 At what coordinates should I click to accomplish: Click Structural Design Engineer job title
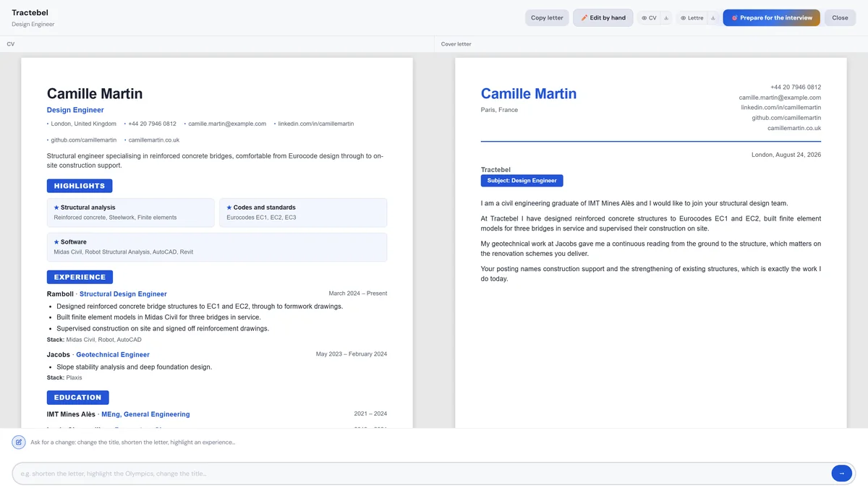123,294
